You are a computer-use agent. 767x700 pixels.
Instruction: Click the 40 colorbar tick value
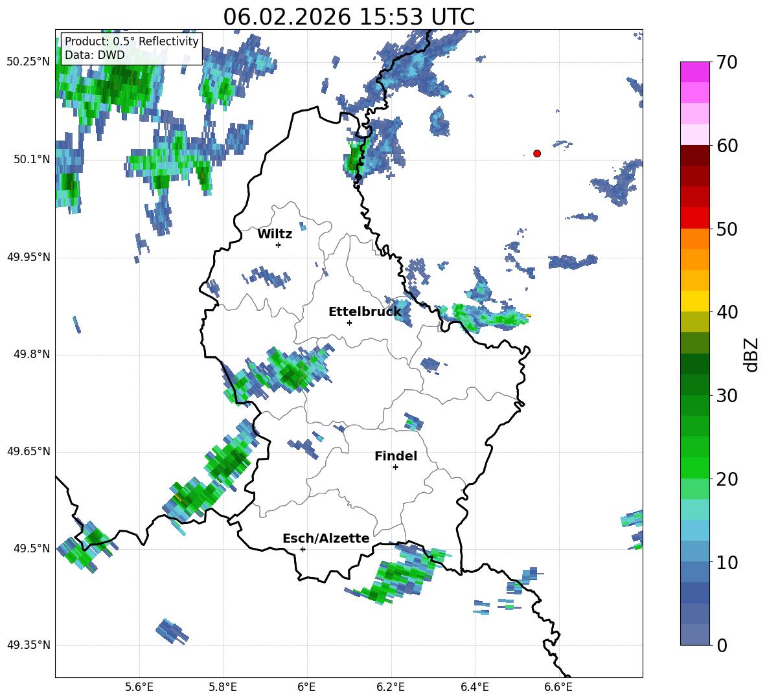click(x=727, y=312)
